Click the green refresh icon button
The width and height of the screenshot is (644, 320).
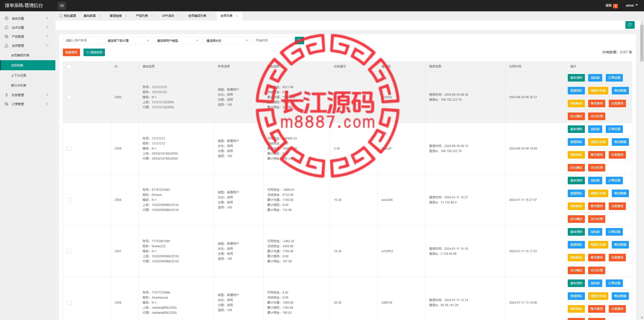(x=630, y=25)
